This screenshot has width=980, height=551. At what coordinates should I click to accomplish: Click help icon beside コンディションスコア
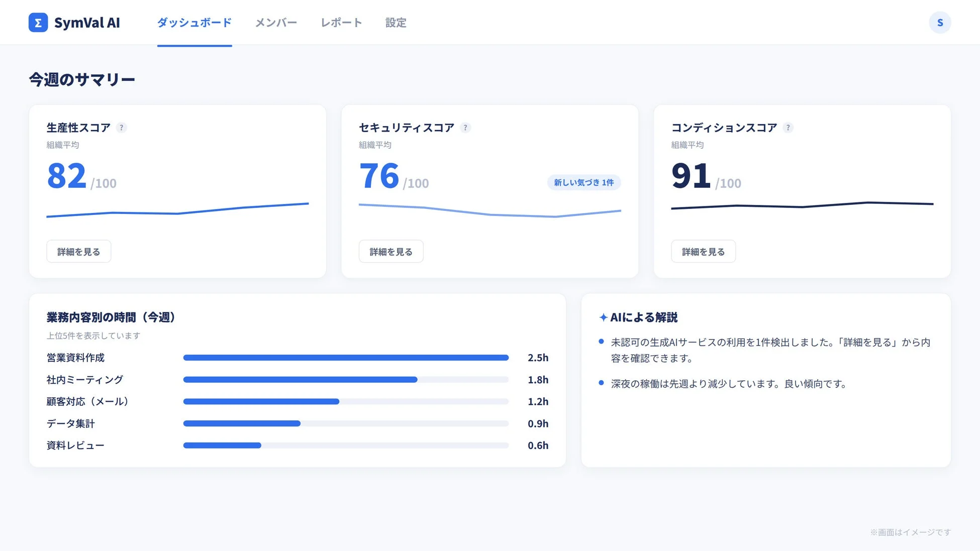(x=788, y=128)
